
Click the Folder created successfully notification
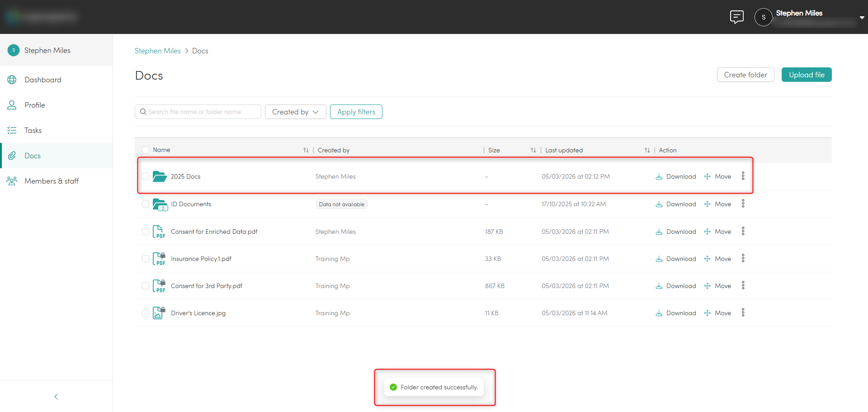(x=434, y=387)
